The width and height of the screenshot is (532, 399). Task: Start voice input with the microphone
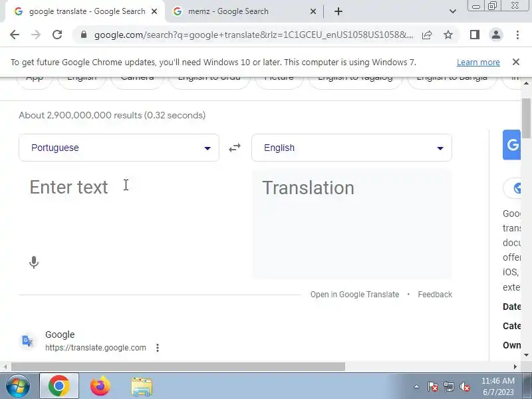34,262
